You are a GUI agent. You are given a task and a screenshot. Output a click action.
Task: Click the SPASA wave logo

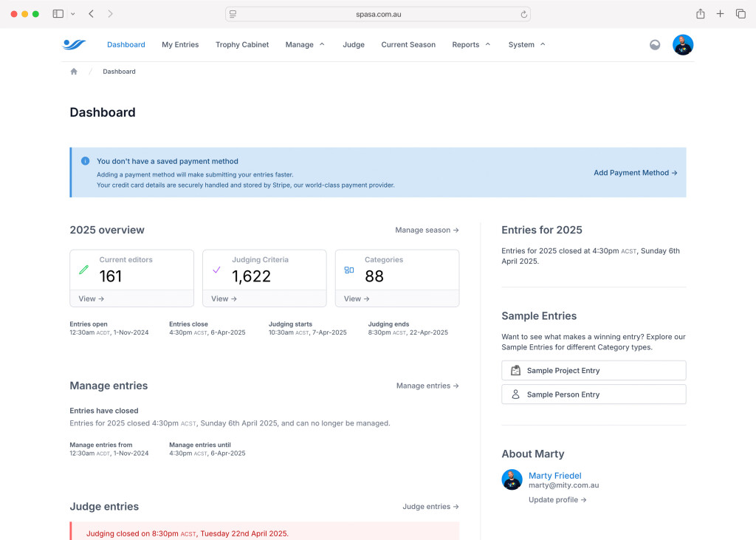click(x=75, y=44)
